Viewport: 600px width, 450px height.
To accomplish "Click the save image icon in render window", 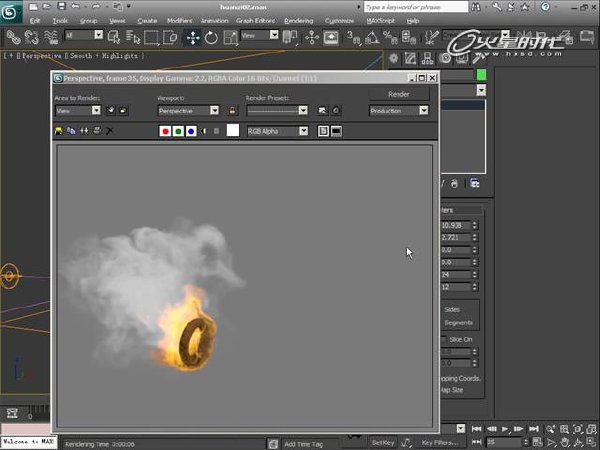I will pyautogui.click(x=59, y=131).
